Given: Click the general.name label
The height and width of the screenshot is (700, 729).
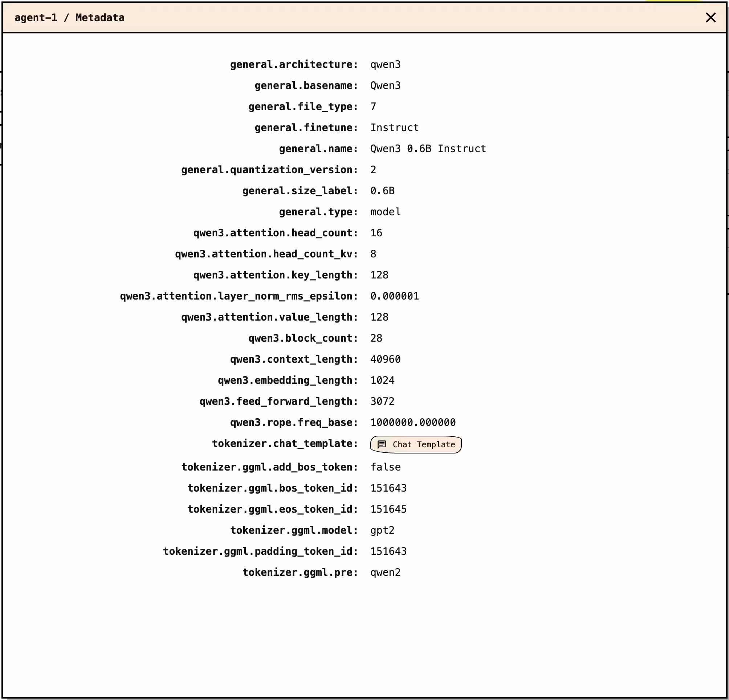Looking at the screenshot, I should click(x=318, y=149).
